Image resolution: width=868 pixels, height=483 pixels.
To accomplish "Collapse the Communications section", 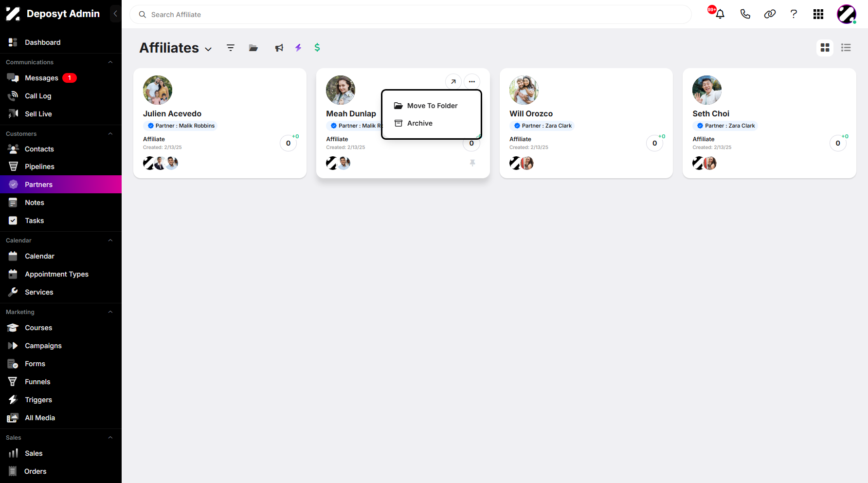I will (x=110, y=62).
